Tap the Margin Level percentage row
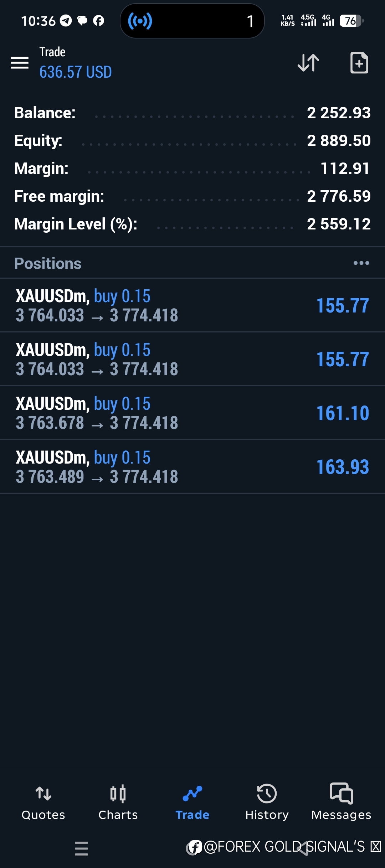Image resolution: width=385 pixels, height=868 pixels. click(192, 224)
